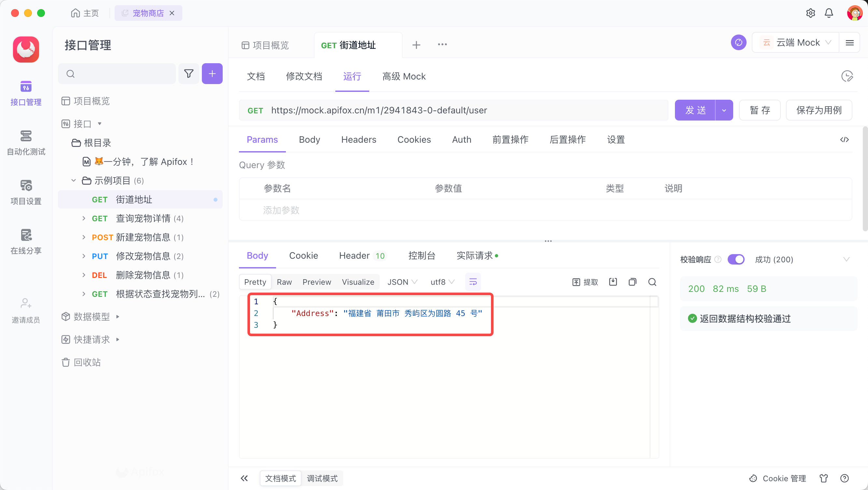Toggle word wrap in the response viewer

[x=473, y=282]
